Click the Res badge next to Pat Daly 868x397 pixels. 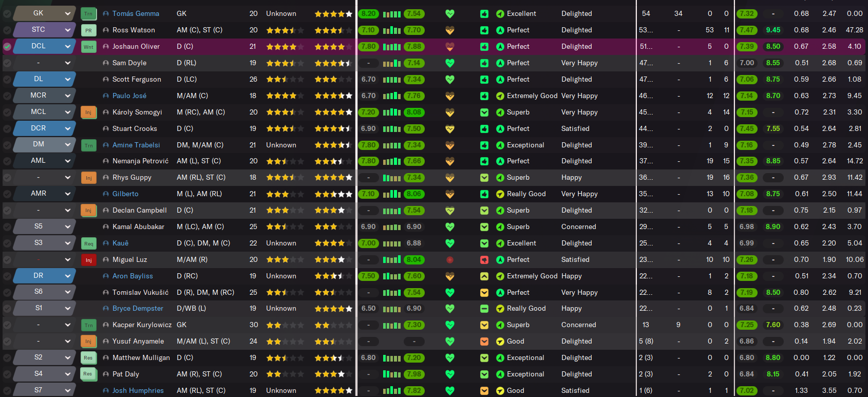88,374
